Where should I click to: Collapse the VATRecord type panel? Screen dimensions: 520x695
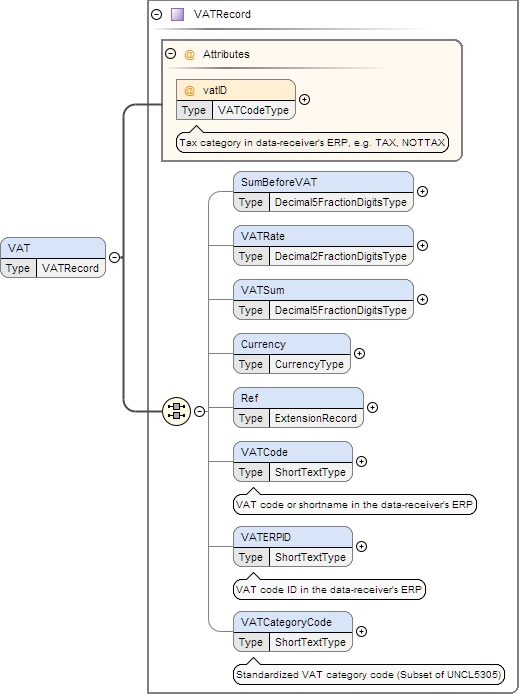click(x=156, y=15)
